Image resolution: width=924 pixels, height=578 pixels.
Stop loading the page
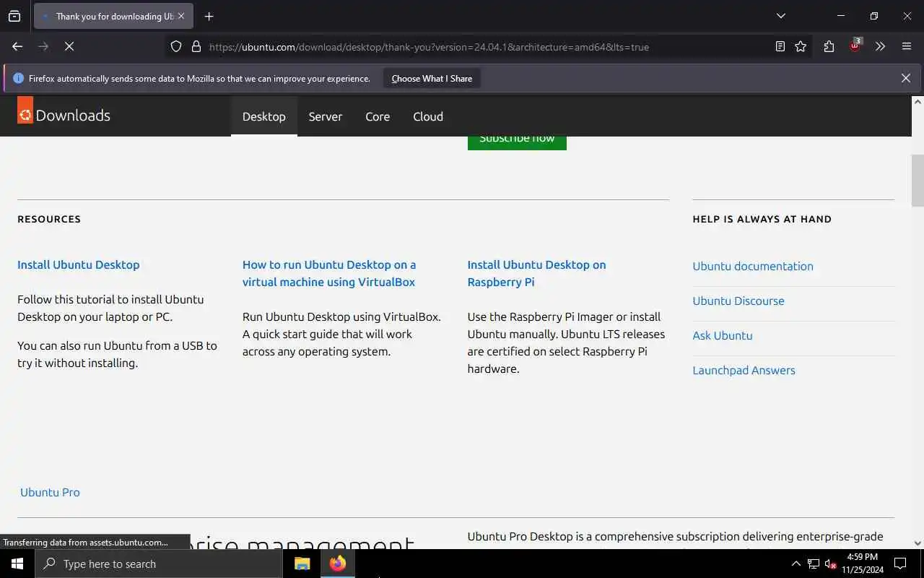pos(69,46)
